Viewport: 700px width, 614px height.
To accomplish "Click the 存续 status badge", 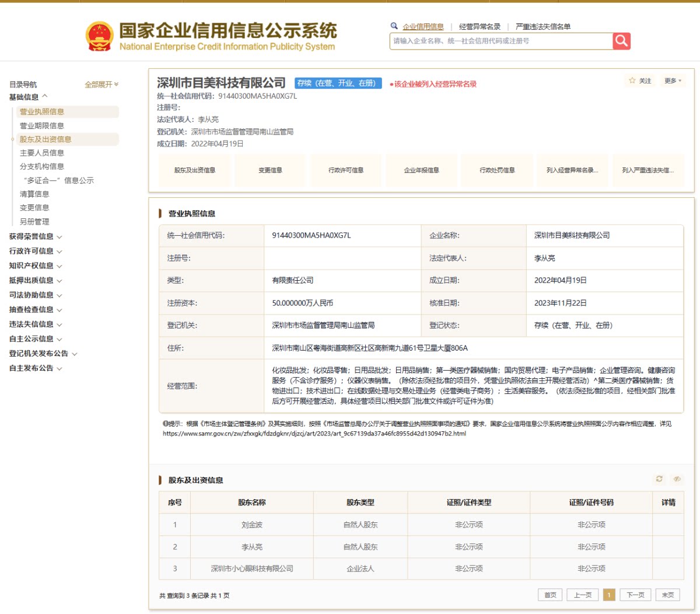I will pyautogui.click(x=338, y=83).
